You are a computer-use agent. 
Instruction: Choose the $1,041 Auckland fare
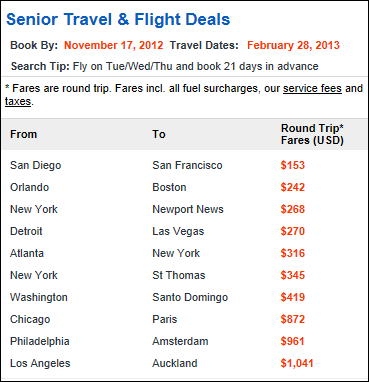[x=297, y=363]
